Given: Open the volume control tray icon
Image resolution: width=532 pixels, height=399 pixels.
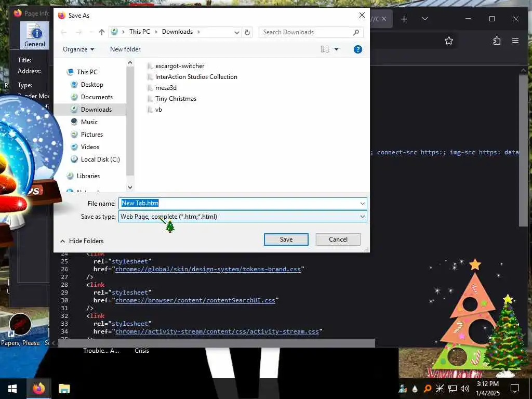Looking at the screenshot, I should pos(465,389).
